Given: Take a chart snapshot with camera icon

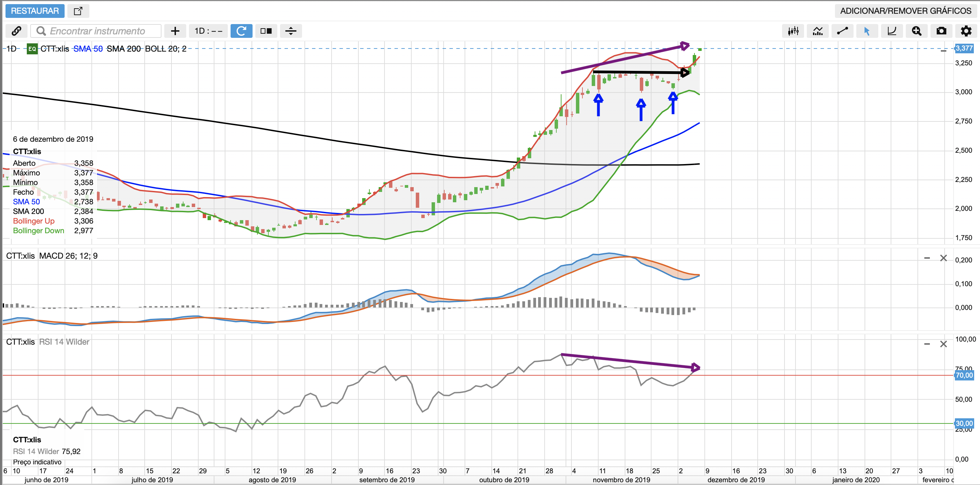Looking at the screenshot, I should [x=941, y=31].
